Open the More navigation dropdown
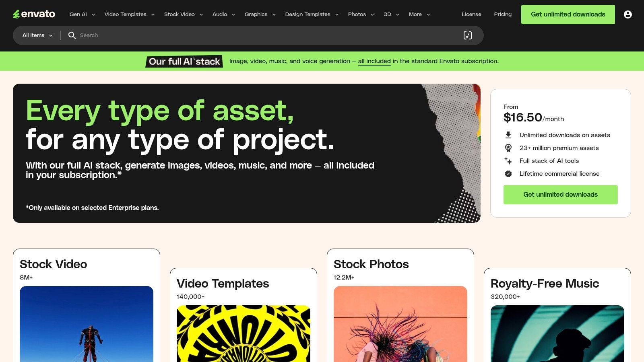 pos(419,14)
